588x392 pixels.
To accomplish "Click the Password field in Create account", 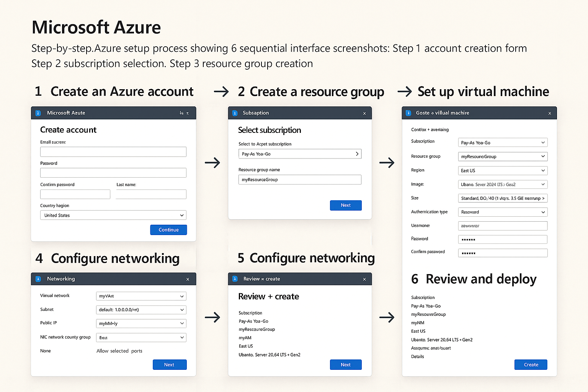I will [113, 173].
